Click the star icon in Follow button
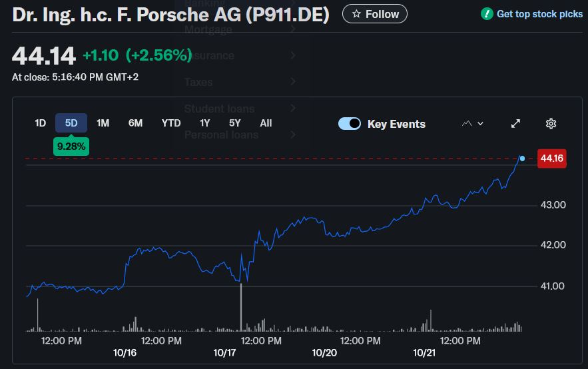 [356, 14]
